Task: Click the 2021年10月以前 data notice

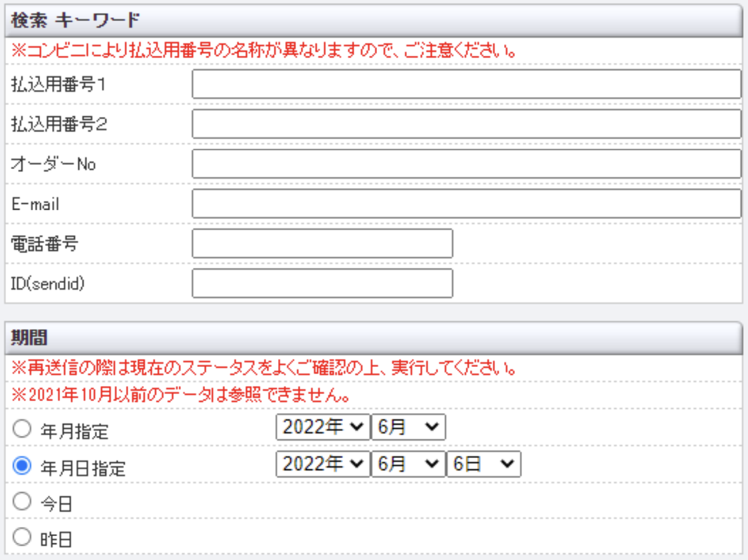Action: (x=180, y=396)
